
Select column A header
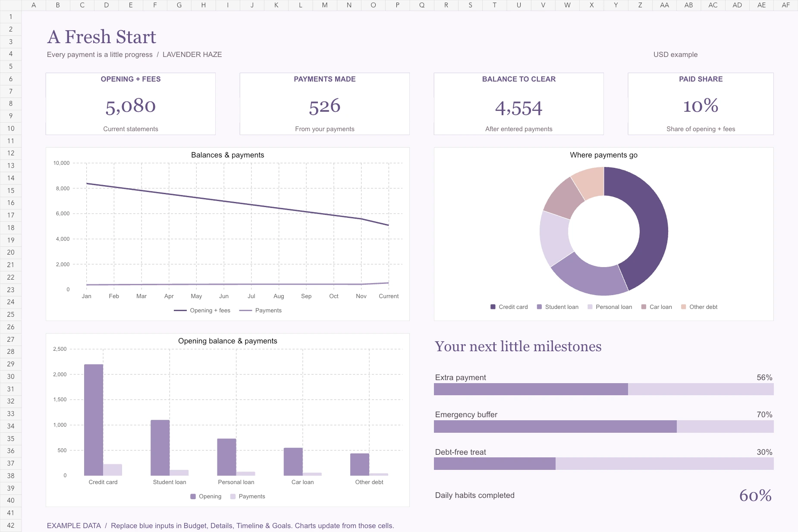[x=34, y=5]
